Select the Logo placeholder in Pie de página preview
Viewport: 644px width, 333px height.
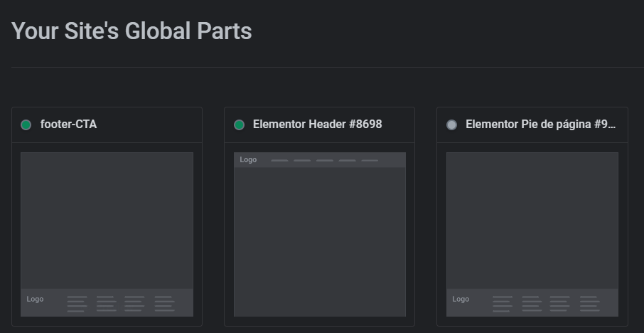461,300
